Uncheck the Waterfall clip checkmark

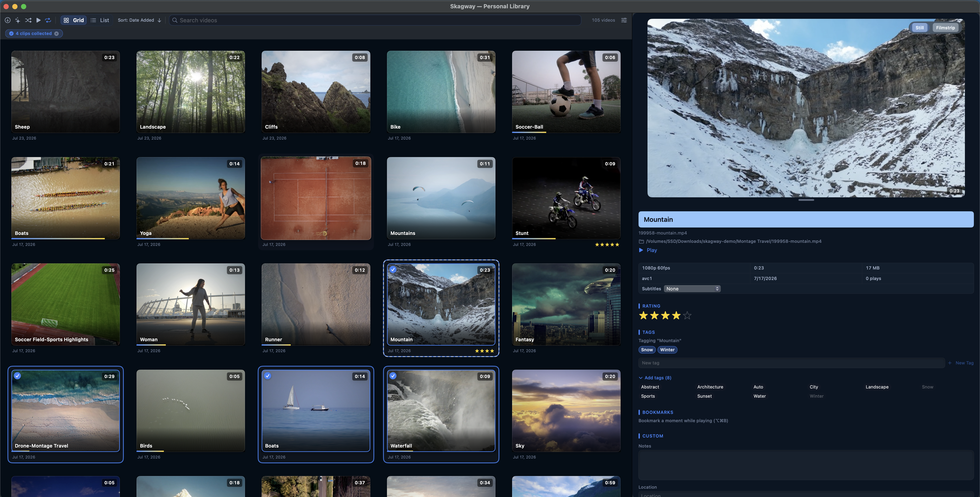coord(393,376)
